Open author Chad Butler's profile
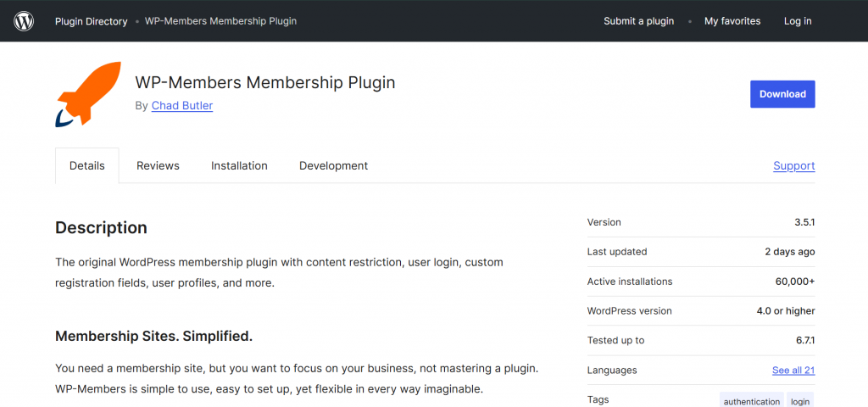 [182, 105]
